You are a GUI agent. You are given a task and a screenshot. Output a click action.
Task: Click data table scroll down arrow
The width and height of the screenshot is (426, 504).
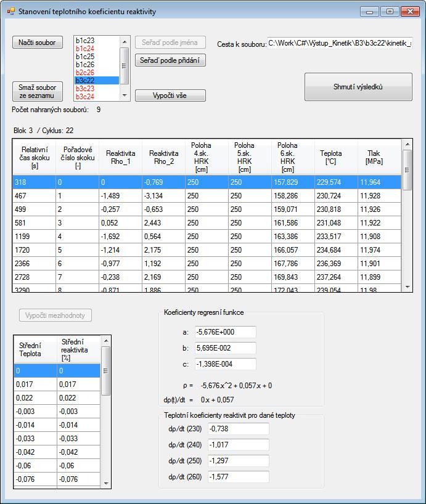click(x=408, y=287)
